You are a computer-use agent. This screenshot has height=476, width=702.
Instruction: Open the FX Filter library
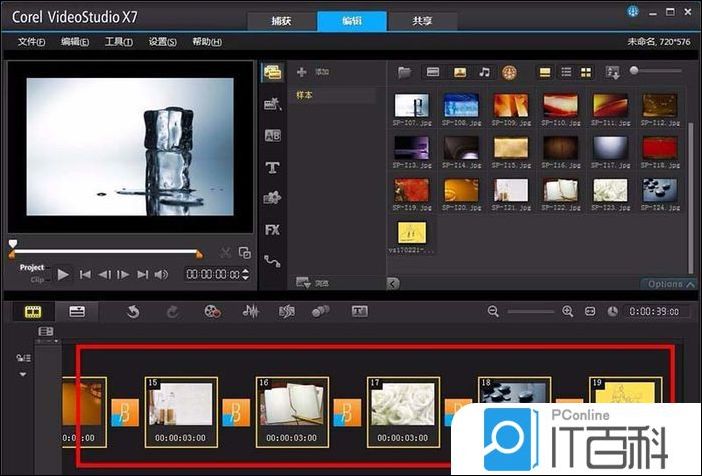tap(271, 229)
